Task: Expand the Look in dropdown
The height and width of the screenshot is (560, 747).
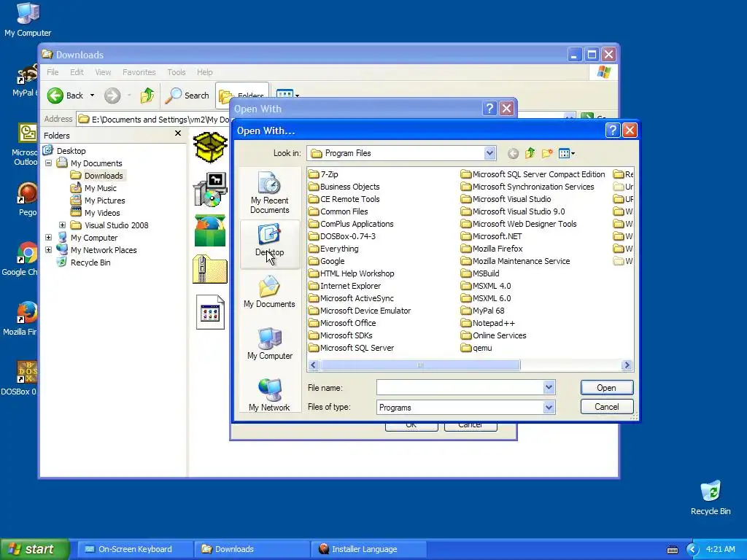Action: (489, 153)
